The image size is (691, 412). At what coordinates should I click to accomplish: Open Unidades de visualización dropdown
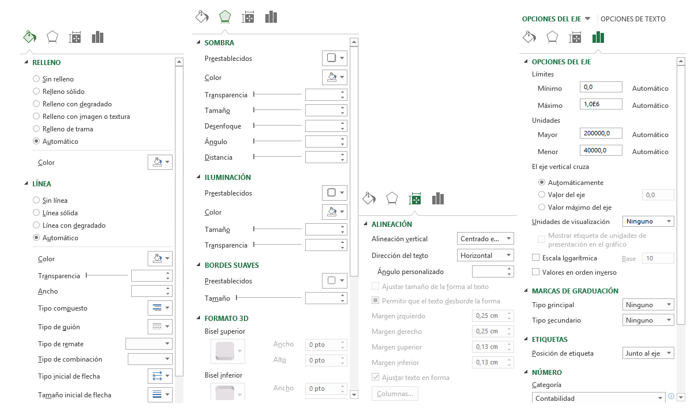click(x=648, y=222)
